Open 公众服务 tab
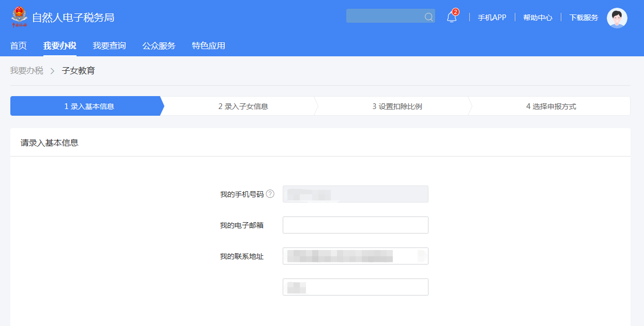This screenshot has width=644, height=326. [x=159, y=46]
